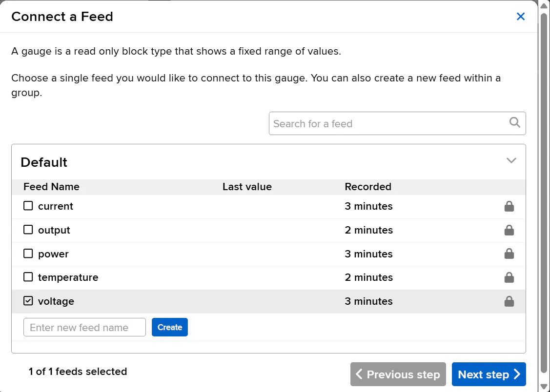Screen dimensions: 550x392
Task: Check the output feed checkbox
Action: coord(28,230)
